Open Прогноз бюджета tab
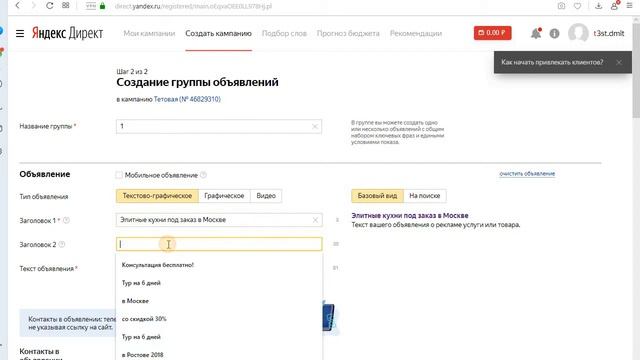Screen dimensions: 640x360 [x=348, y=33]
